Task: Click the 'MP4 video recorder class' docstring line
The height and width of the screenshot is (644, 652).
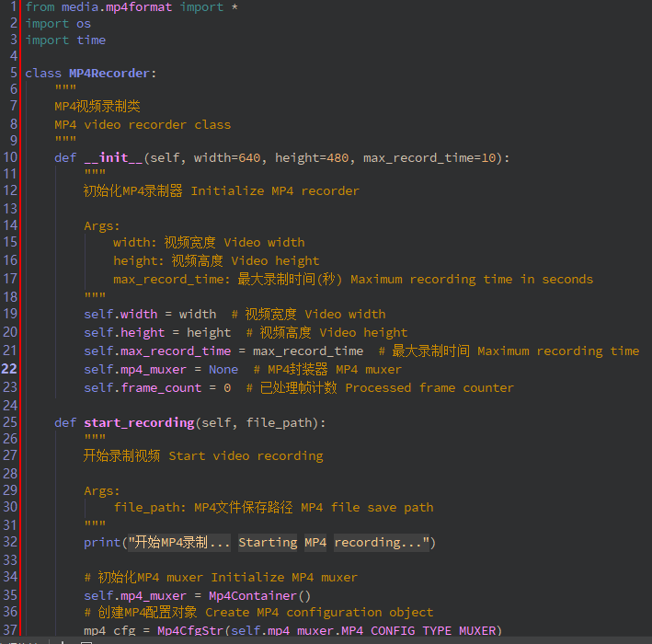Action: point(143,124)
